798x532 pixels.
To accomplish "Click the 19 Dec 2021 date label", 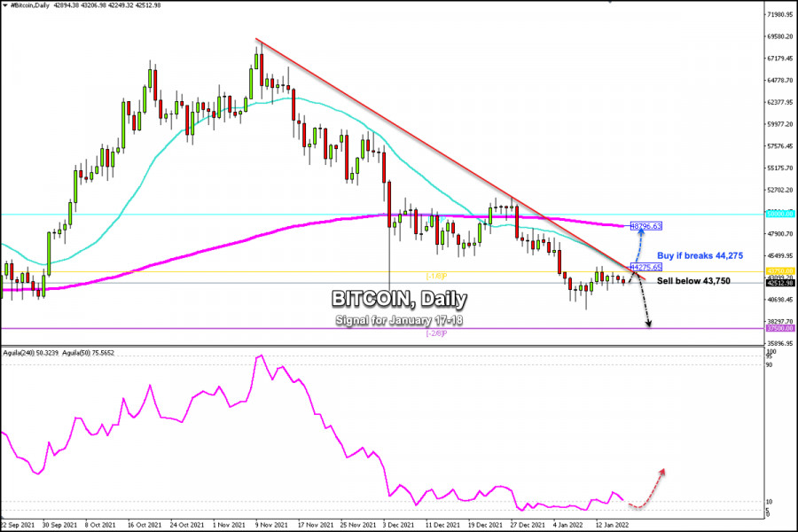I will [x=485, y=525].
